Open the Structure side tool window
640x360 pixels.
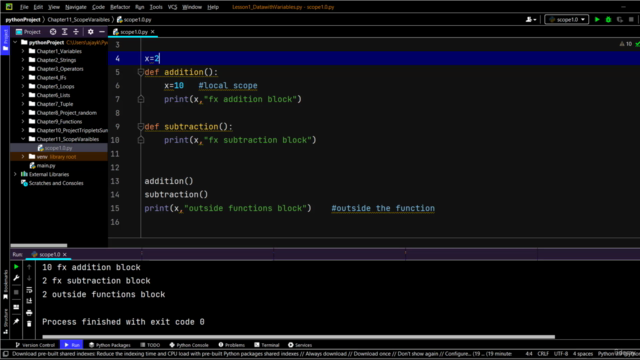(x=5, y=321)
